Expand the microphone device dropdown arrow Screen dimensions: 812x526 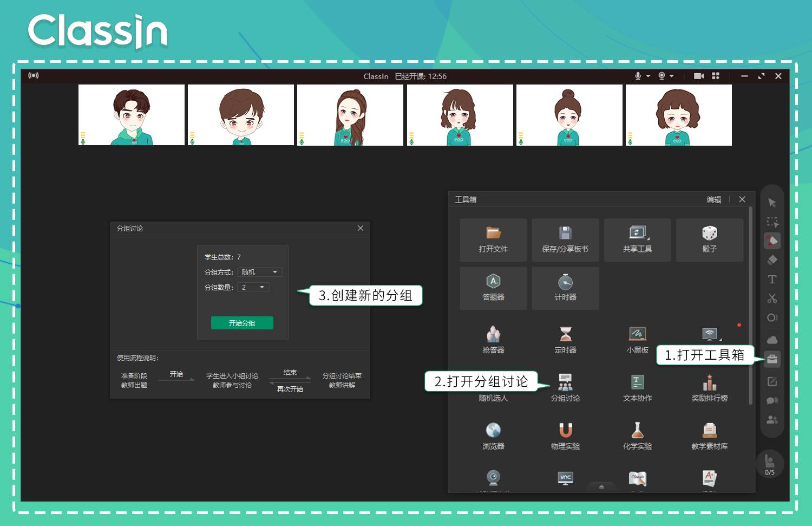point(648,76)
